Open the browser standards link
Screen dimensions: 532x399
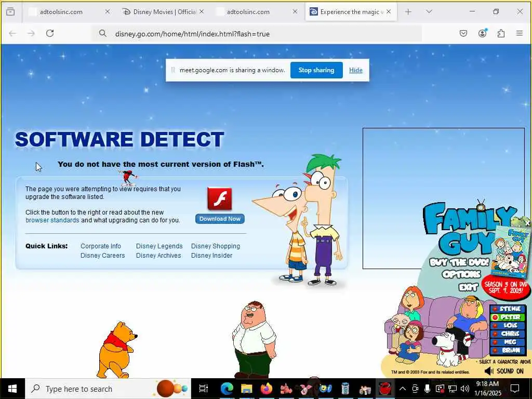[x=52, y=220]
